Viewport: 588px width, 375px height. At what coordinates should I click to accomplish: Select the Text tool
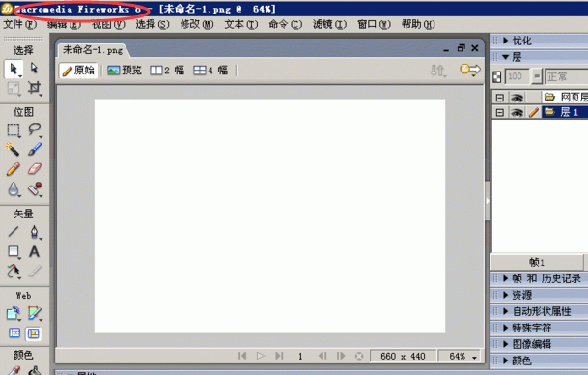pyautogui.click(x=34, y=251)
